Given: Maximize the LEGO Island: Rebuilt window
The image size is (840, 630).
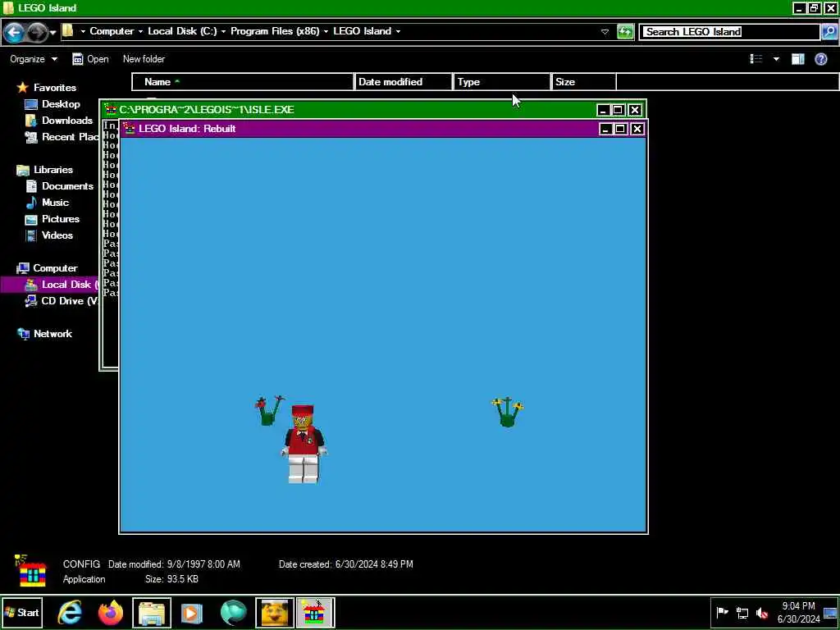Looking at the screenshot, I should 620,129.
